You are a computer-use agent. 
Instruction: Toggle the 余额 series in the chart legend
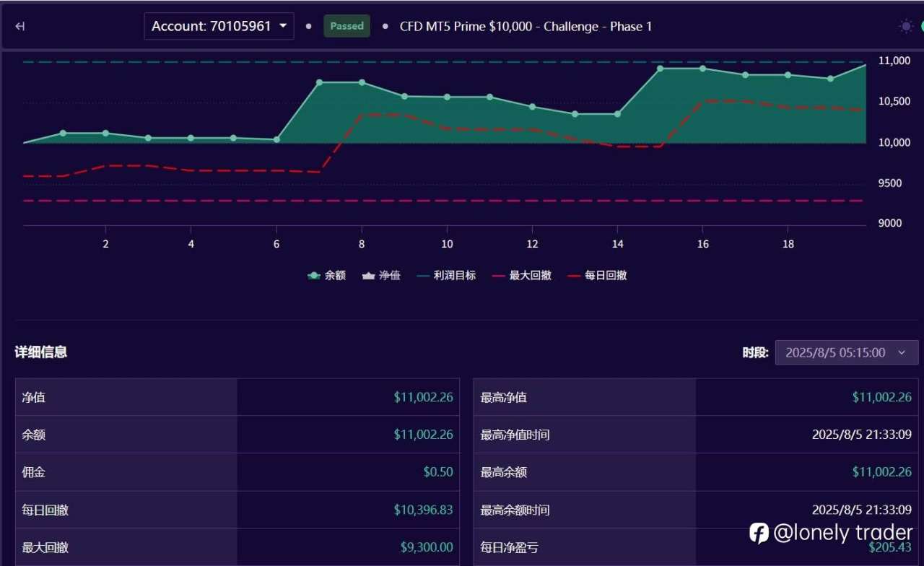326,275
